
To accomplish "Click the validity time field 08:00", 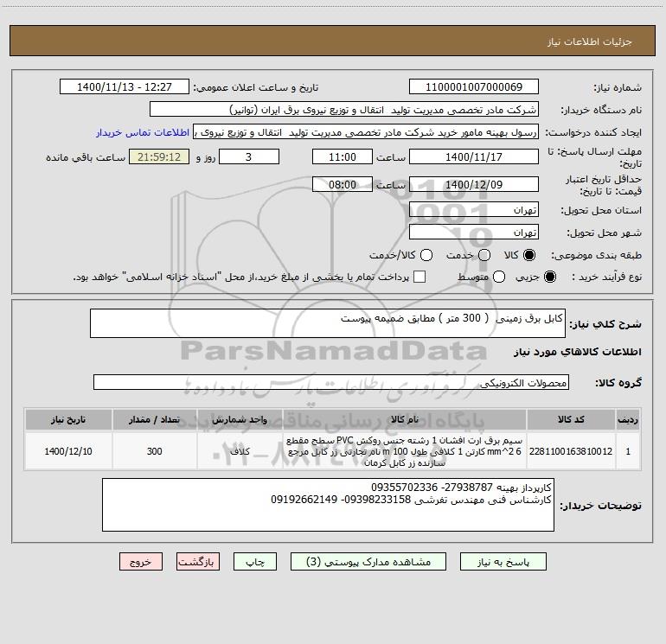I will pyautogui.click(x=343, y=184).
